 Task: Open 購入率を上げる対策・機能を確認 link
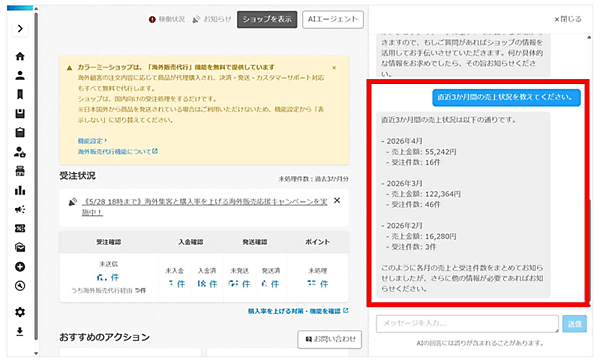click(298, 311)
